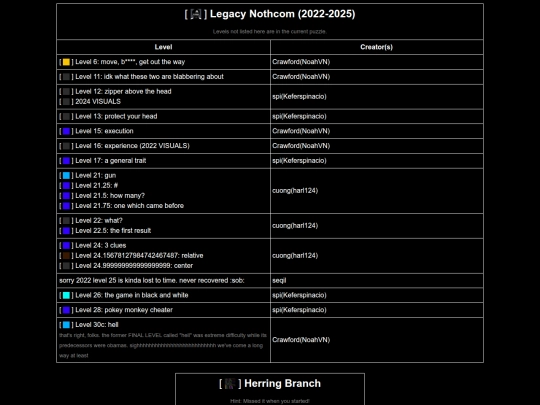Click the Creator(s) column header

[377, 47]
